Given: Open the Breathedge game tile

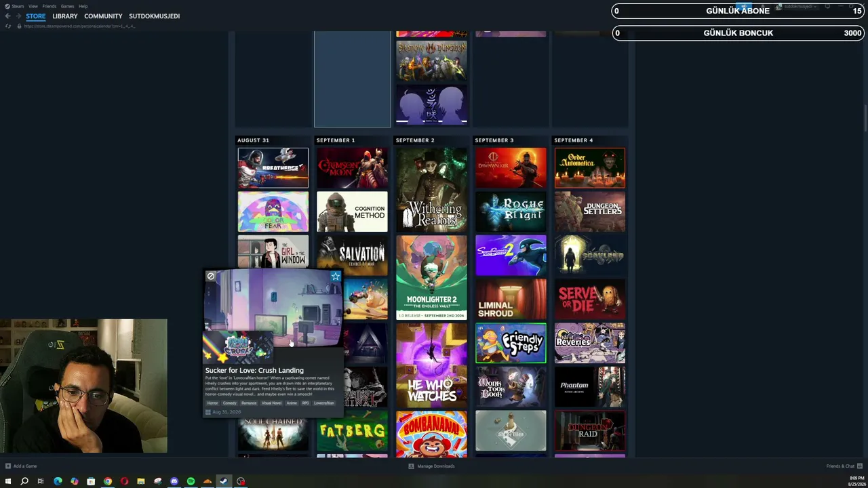Looking at the screenshot, I should [x=273, y=168].
